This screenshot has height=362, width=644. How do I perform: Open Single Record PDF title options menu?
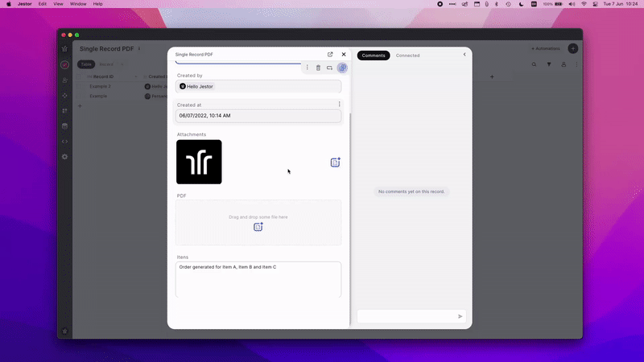tap(139, 48)
